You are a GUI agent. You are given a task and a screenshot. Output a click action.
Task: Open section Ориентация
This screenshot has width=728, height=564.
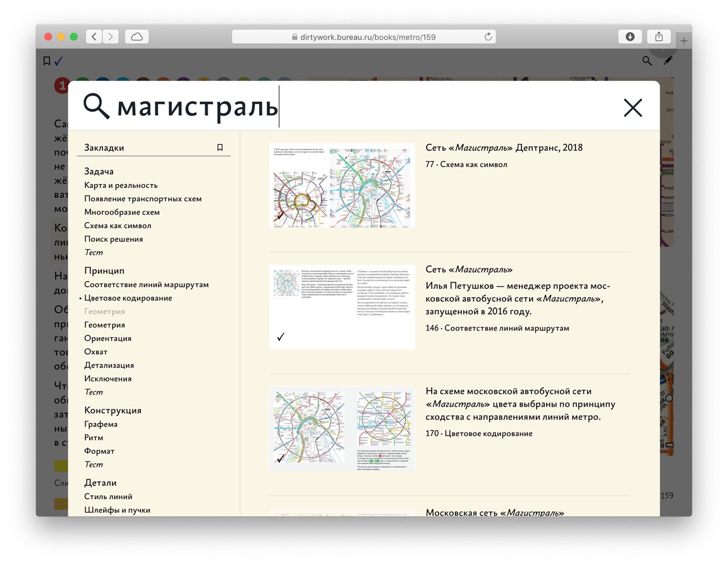107,338
